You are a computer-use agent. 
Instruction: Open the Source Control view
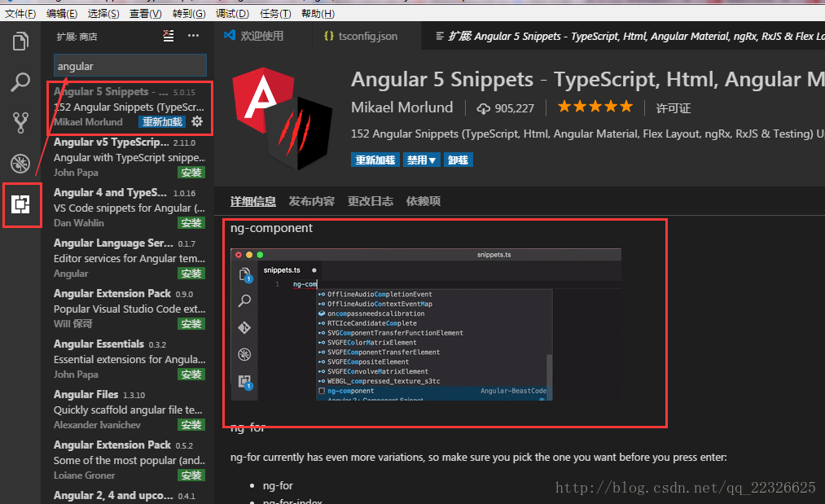point(20,123)
